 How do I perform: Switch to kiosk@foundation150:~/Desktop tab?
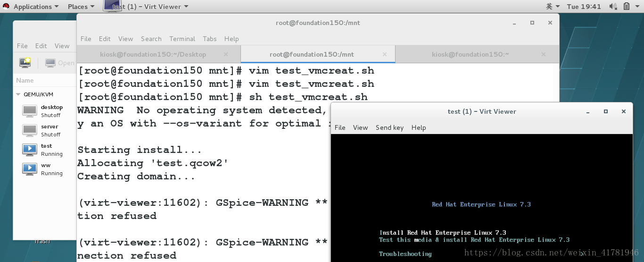[153, 54]
